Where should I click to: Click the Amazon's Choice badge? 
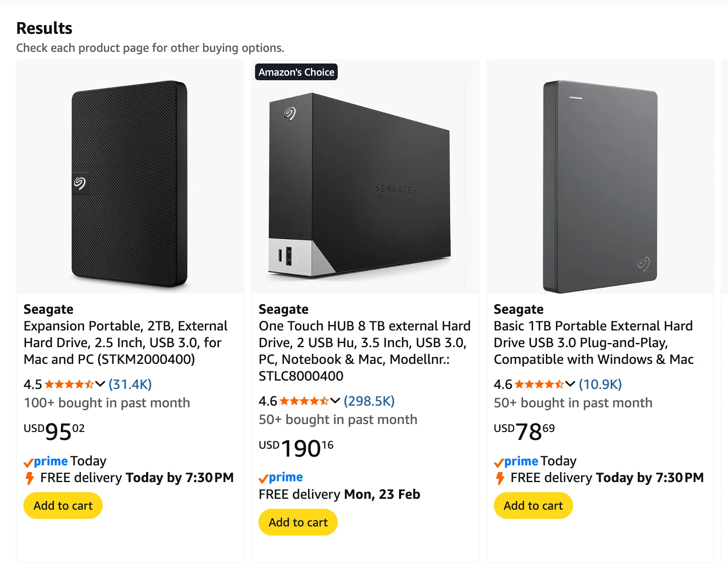coord(296,72)
